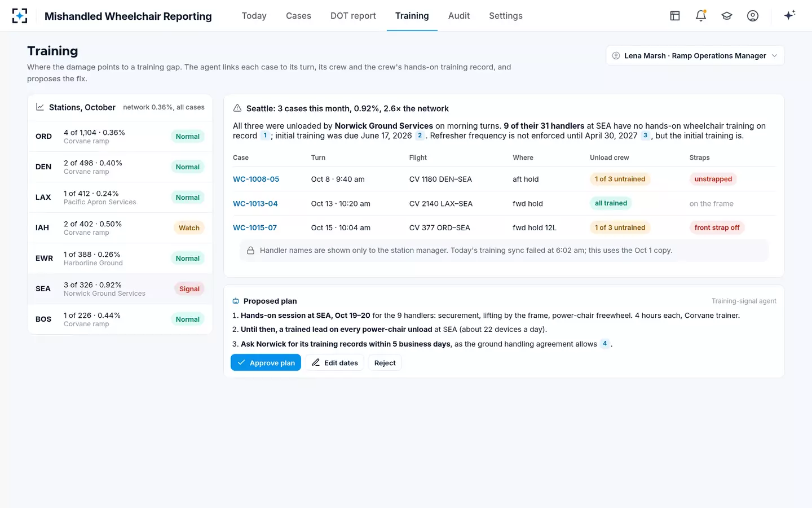
Task: Open citation 2 after June 17, 2026
Action: [x=420, y=135]
